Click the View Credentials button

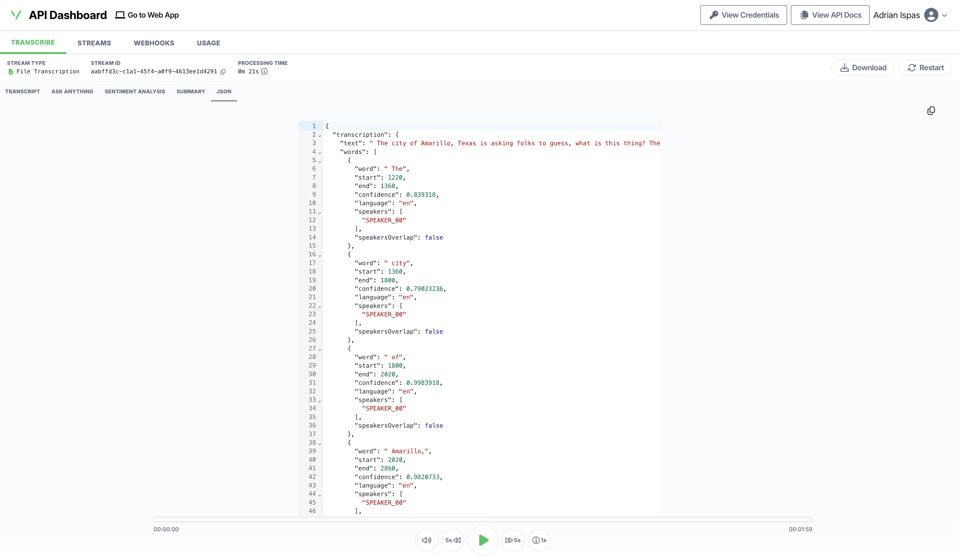coord(743,15)
